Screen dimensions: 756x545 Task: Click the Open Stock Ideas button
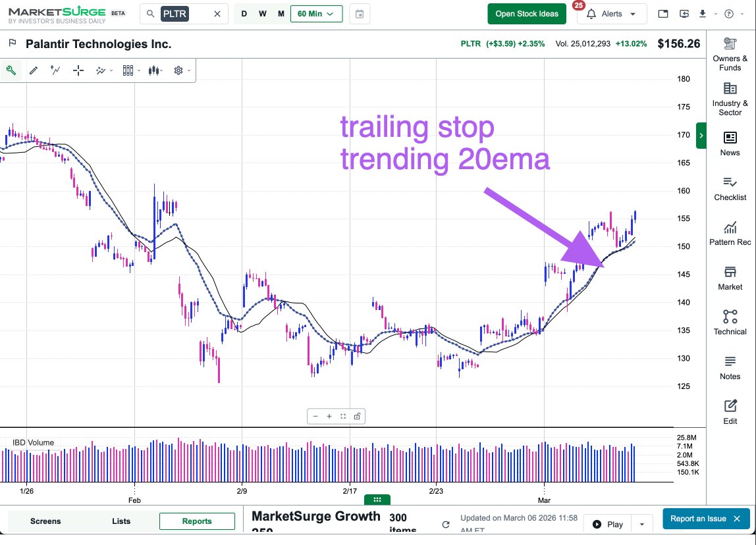(526, 13)
